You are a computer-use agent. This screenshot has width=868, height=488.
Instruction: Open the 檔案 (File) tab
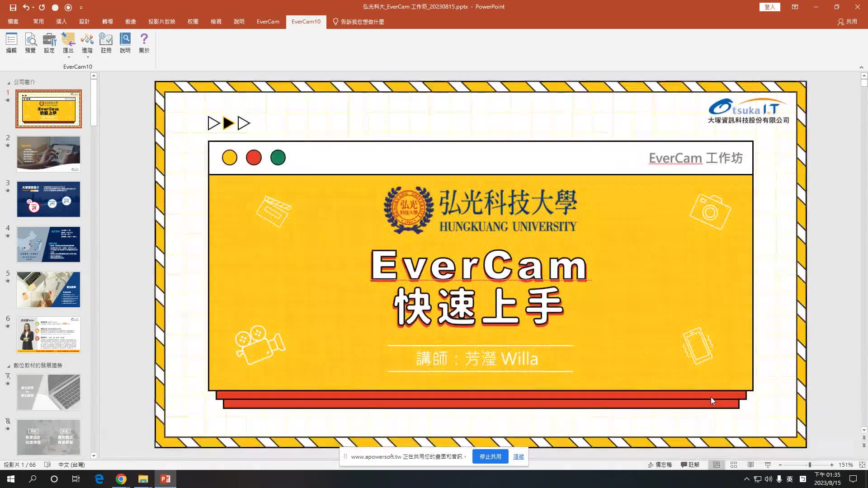pyautogui.click(x=13, y=22)
